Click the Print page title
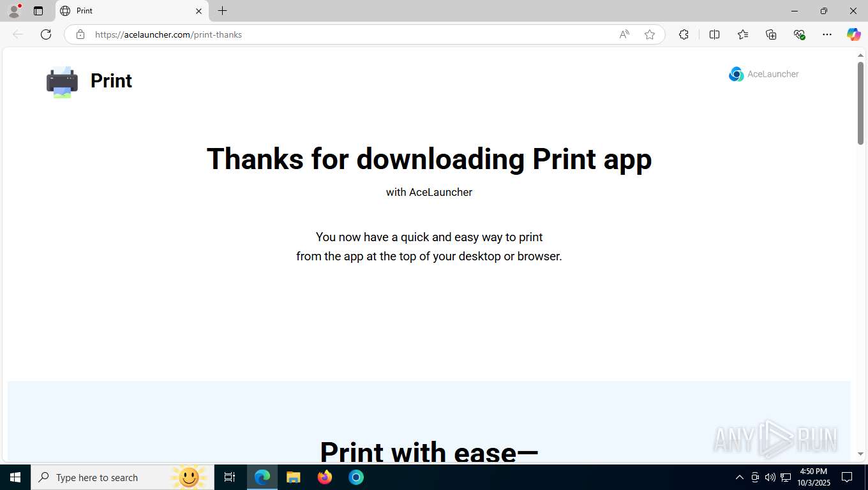This screenshot has width=868, height=490. pyautogui.click(x=111, y=81)
